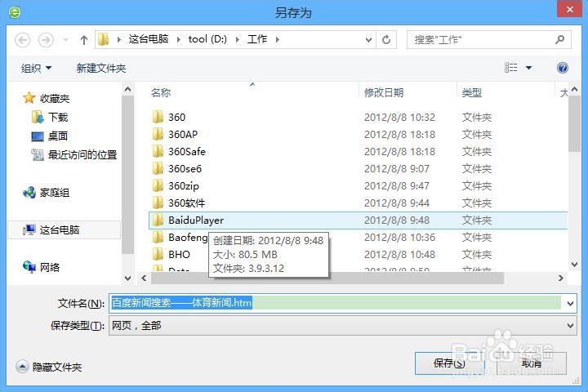Open help with the question mark icon
Screen dimensions: 588x392
562,68
